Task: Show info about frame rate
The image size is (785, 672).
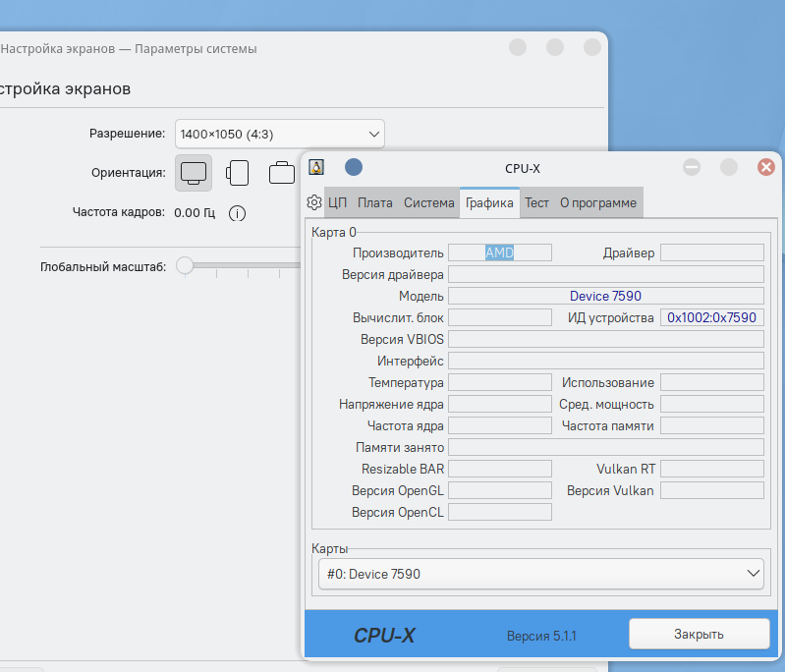Action: tap(238, 214)
